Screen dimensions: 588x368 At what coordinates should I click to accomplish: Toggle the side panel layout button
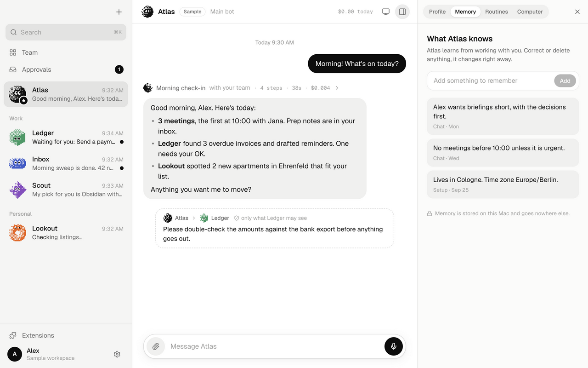[x=402, y=11]
